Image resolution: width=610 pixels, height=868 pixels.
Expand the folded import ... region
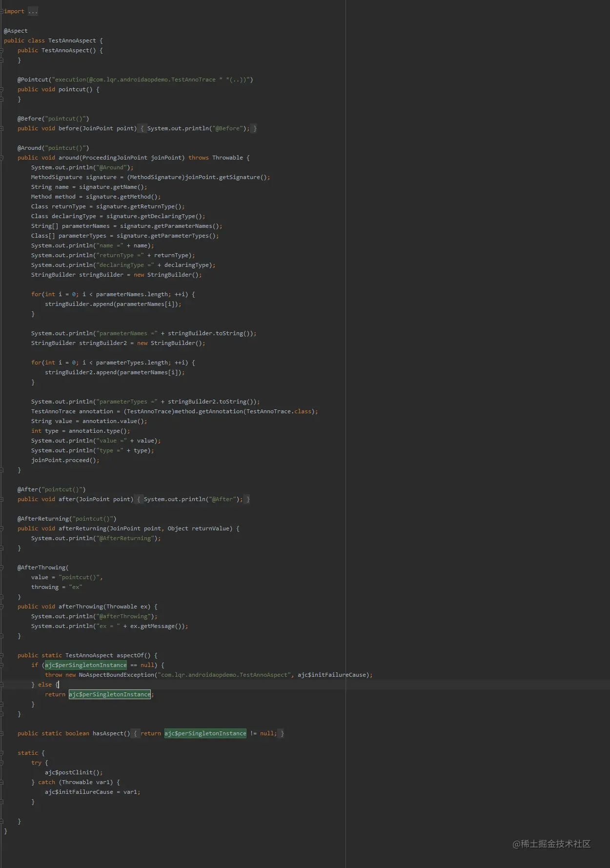pos(33,11)
